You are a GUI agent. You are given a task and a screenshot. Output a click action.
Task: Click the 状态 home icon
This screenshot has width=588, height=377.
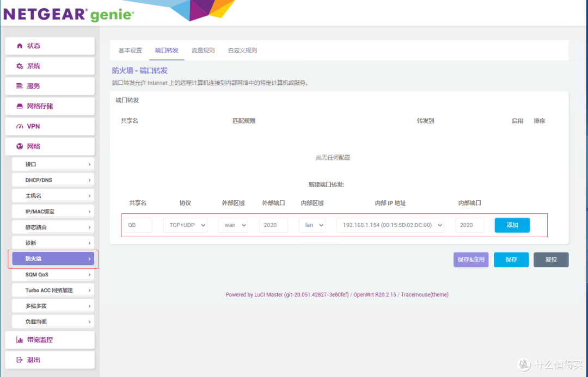[21, 46]
